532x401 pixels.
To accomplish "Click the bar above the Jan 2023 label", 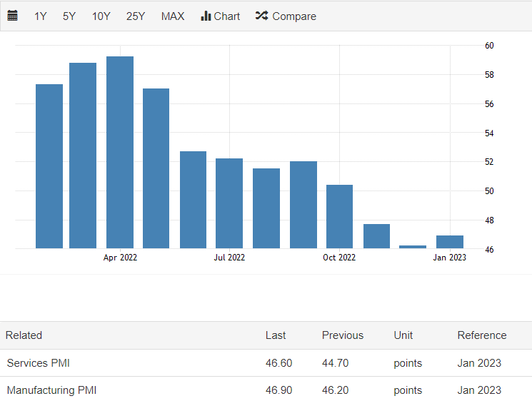I will click(450, 242).
